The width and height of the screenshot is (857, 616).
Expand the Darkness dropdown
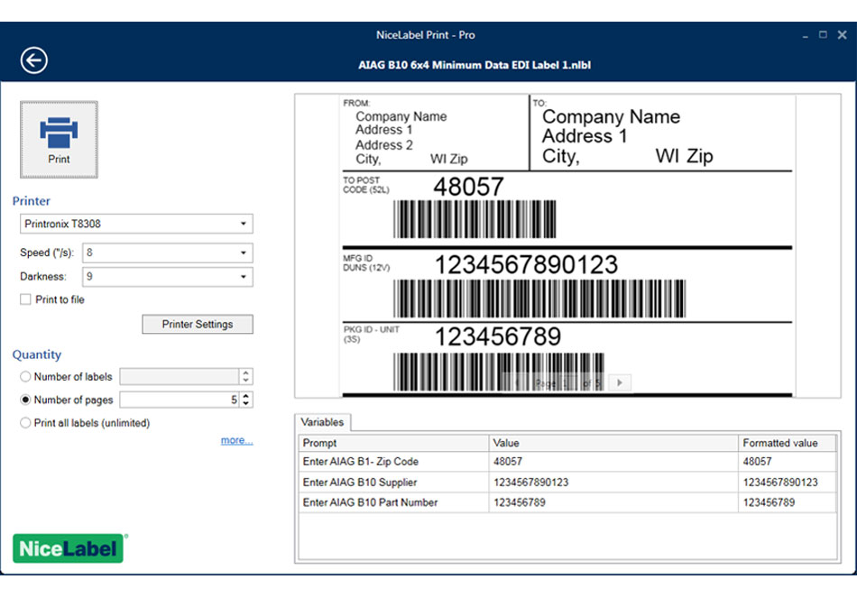coord(167,277)
